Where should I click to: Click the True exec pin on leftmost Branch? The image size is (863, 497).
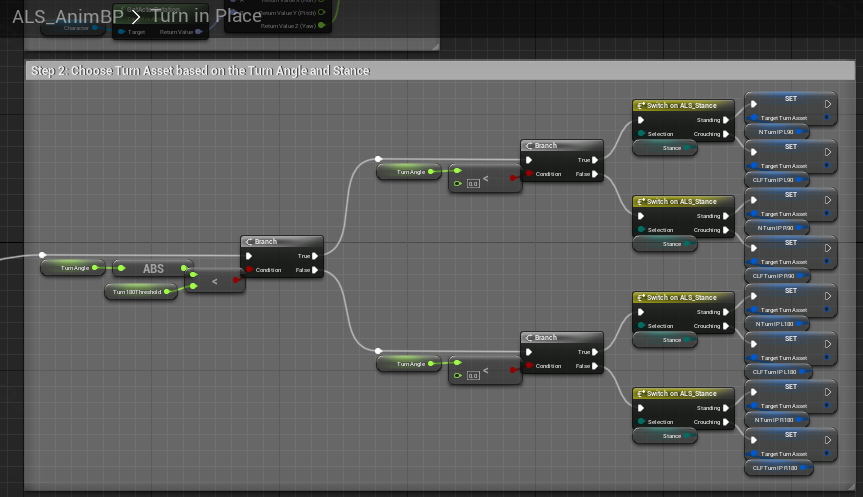pos(317,256)
